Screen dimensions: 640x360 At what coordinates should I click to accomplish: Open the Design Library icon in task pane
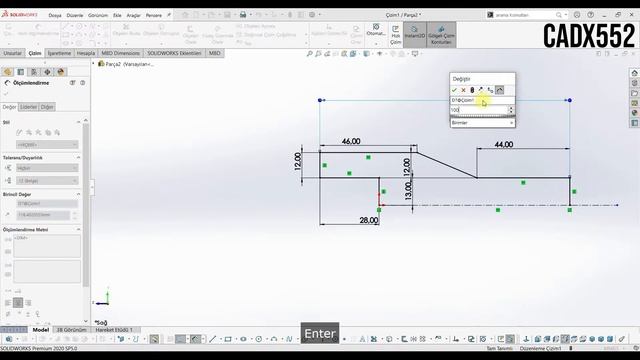(x=634, y=83)
